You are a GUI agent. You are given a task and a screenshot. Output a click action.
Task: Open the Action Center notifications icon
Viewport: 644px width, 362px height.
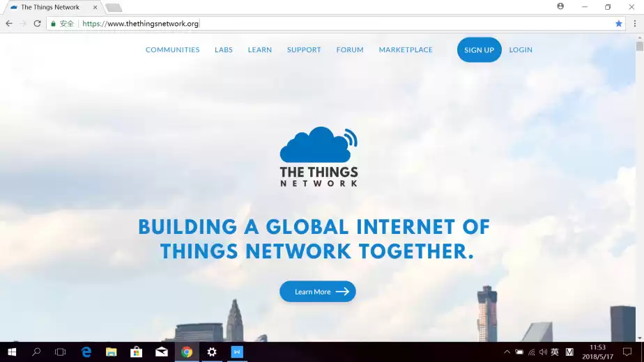click(x=627, y=352)
